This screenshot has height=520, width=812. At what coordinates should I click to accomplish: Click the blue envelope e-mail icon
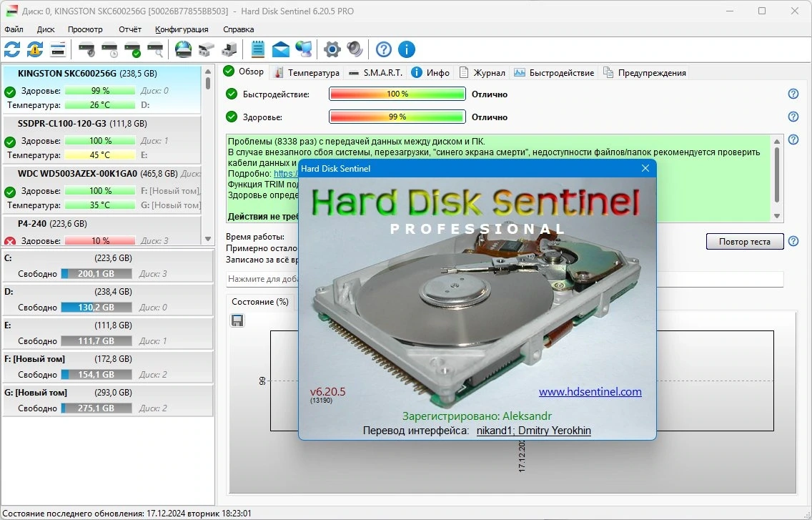point(281,50)
